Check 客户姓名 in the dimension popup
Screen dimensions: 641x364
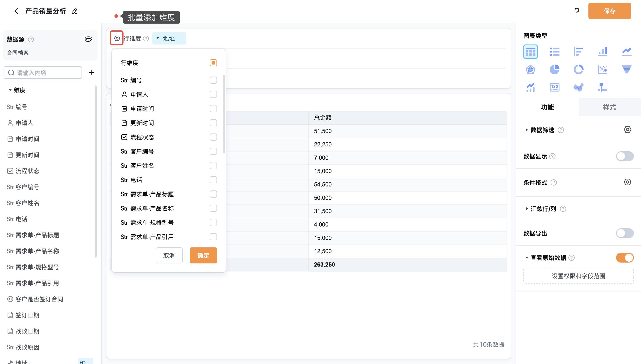213,166
